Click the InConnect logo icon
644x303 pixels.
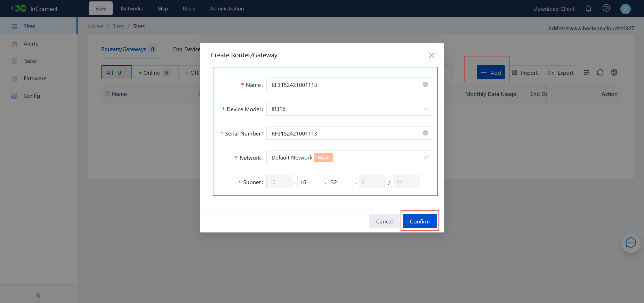coord(19,8)
